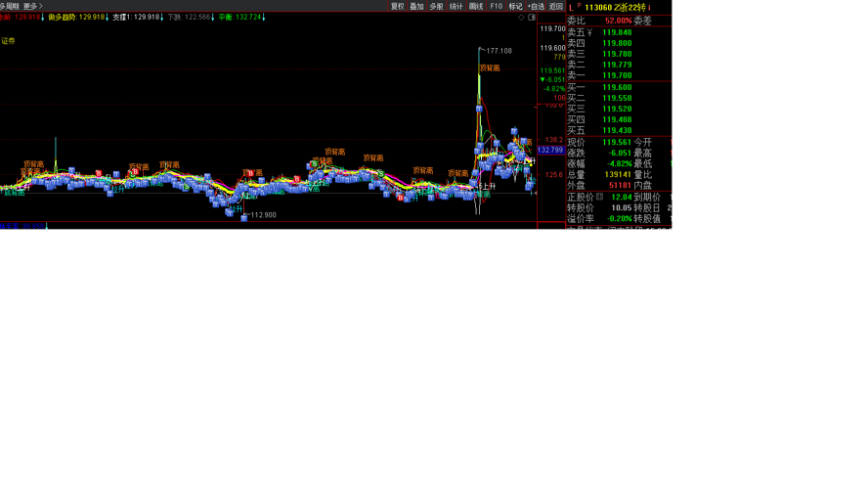Click the 转股价 value 10.05
This screenshot has width=868, height=489.
(x=621, y=207)
